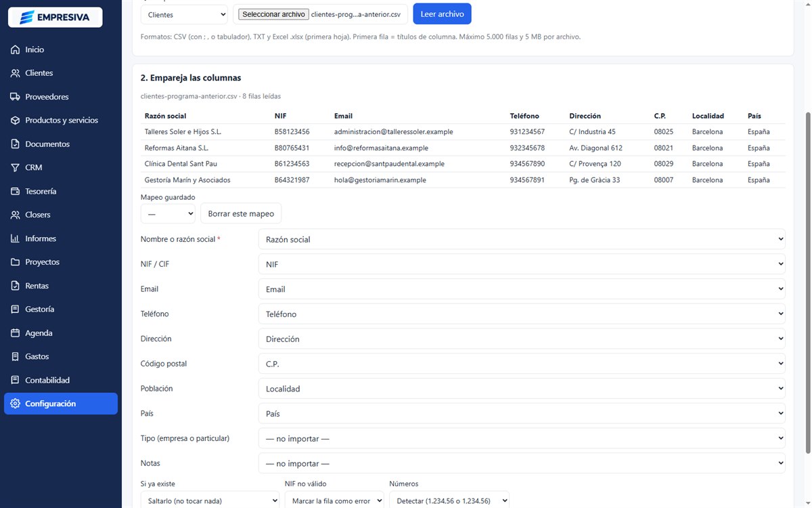Navigate to Tesorería

61,191
